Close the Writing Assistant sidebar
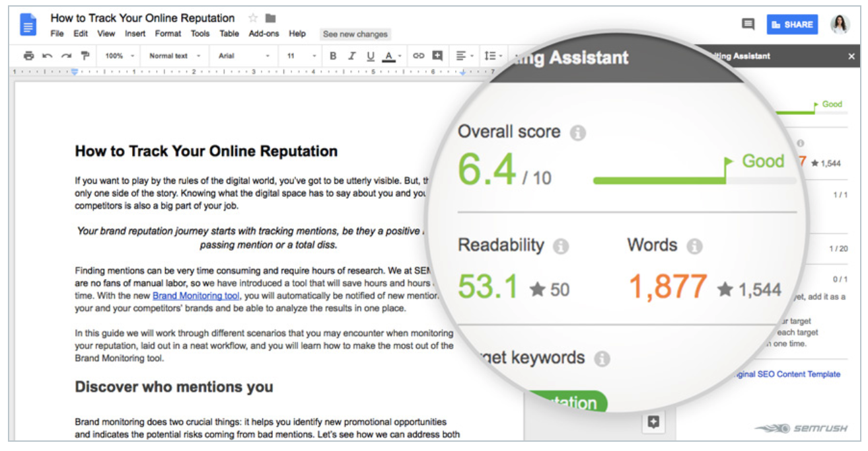 click(851, 57)
